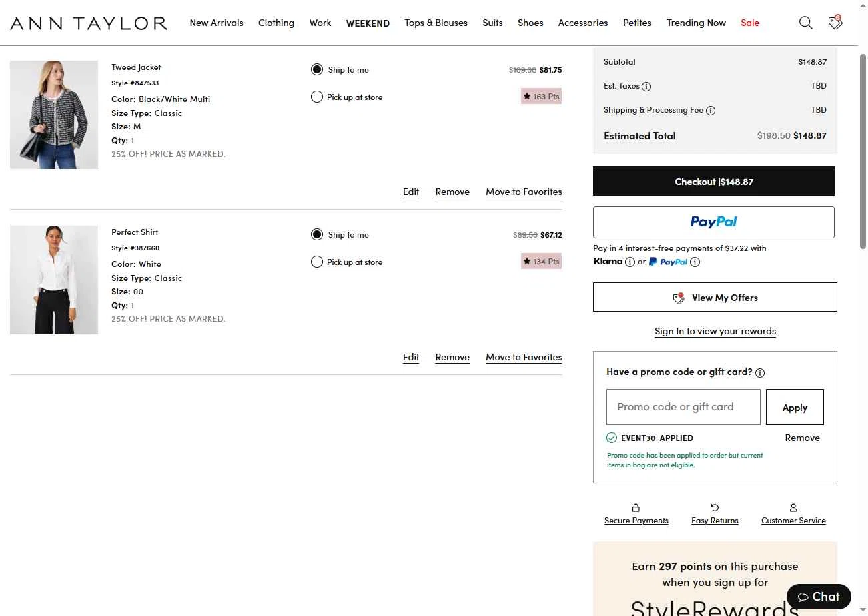Remove the Tweed Jacket from bag

pos(452,192)
